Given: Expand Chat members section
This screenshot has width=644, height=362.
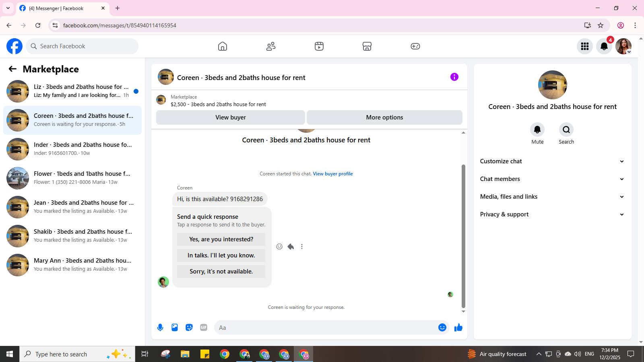Looking at the screenshot, I should click(x=552, y=179).
